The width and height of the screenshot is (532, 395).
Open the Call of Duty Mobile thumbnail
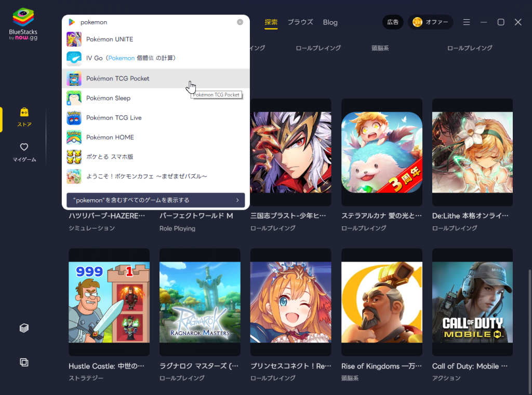point(472,302)
